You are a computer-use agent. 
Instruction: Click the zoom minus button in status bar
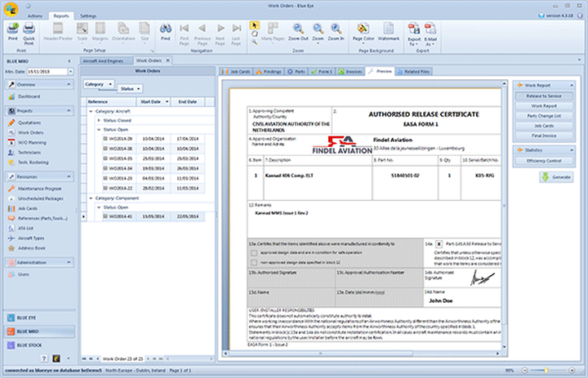tap(524, 371)
